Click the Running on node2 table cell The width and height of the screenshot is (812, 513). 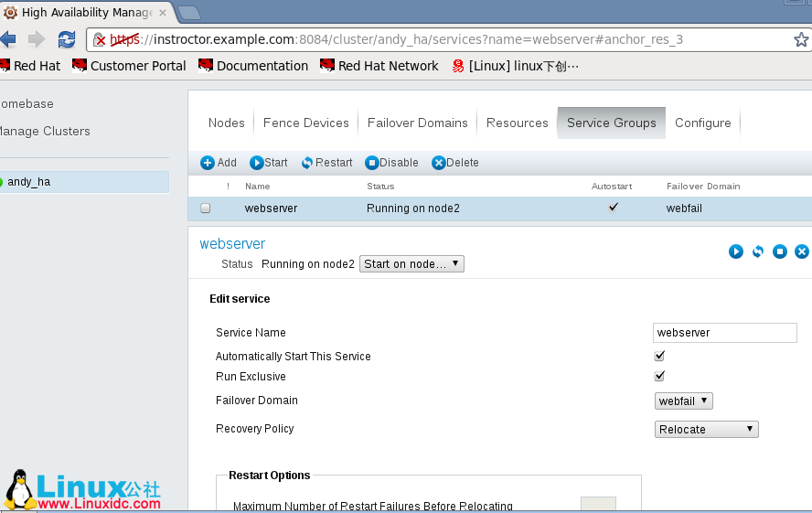point(412,208)
